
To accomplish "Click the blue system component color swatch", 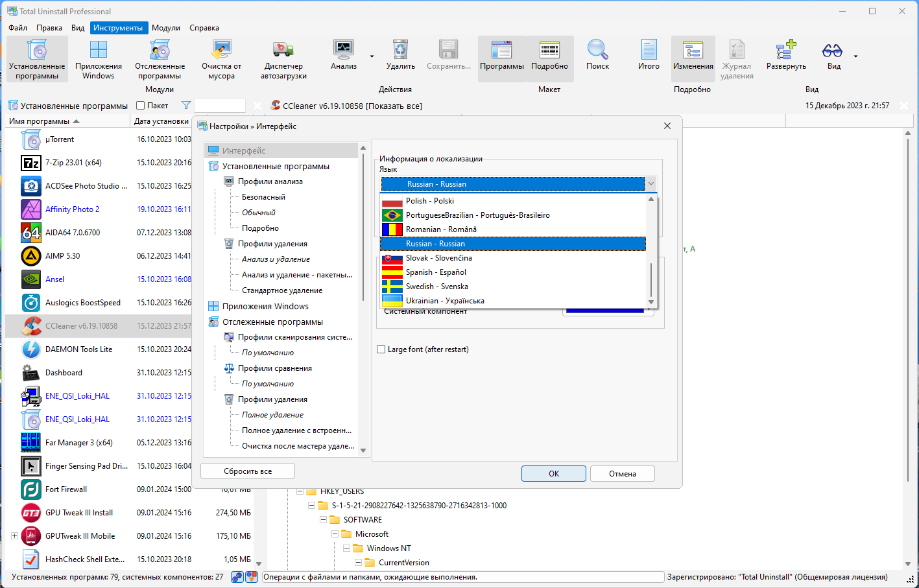I will (x=604, y=311).
